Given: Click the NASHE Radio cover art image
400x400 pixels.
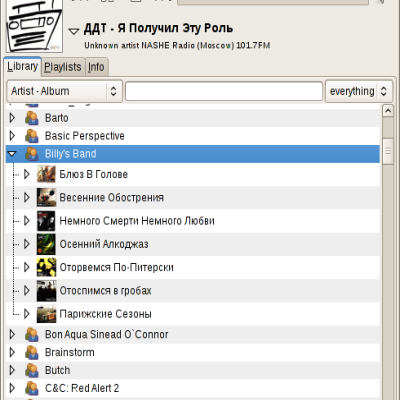Looking at the screenshot, I should pos(35,26).
